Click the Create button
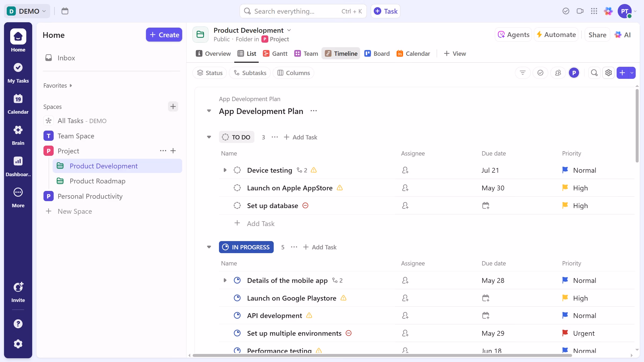This screenshot has width=644, height=362. click(x=164, y=35)
